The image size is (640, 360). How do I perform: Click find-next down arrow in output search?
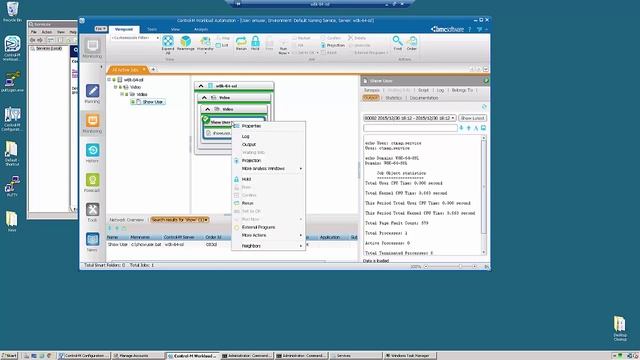pos(461,128)
